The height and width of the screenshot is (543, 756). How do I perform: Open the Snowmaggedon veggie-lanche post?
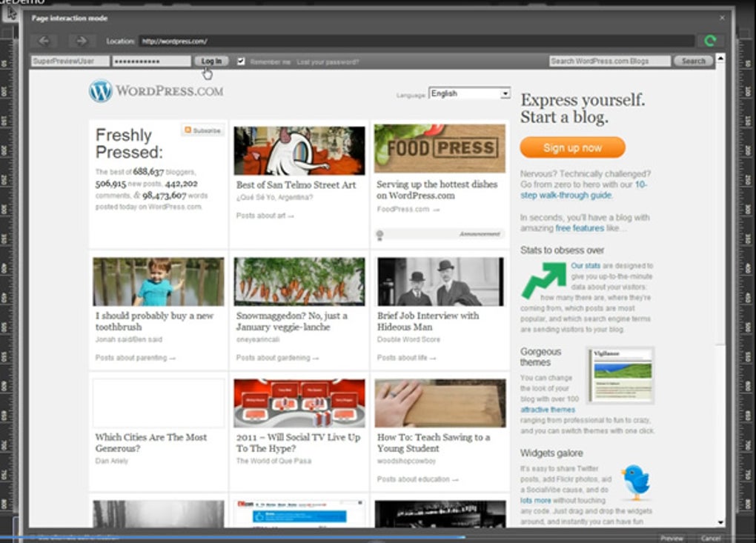pyautogui.click(x=292, y=322)
